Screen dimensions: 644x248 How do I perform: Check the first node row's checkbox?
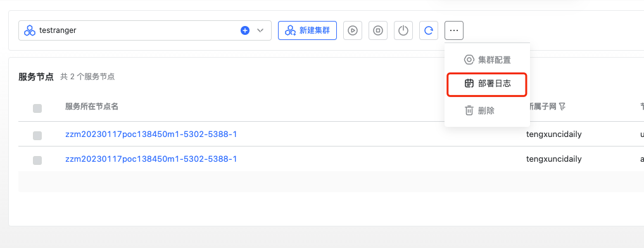(x=37, y=136)
